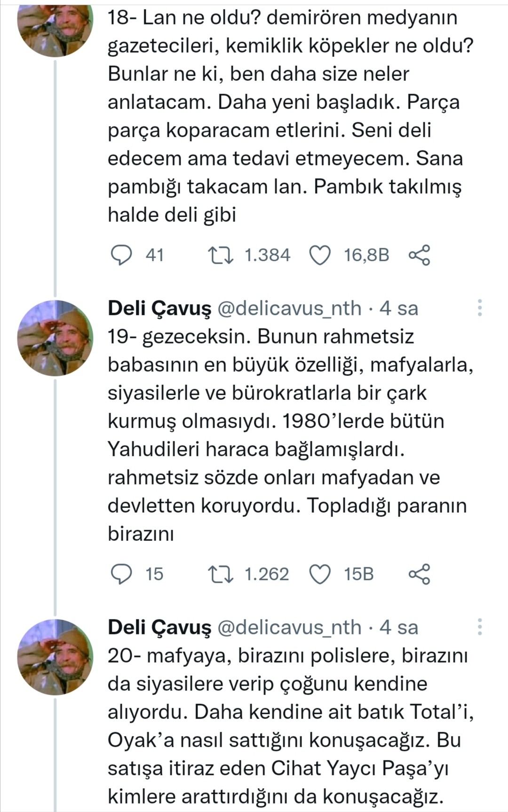This screenshot has width=508, height=812.
Task: Open Deli Çavuş profile from tweet 19 name
Action: (159, 308)
